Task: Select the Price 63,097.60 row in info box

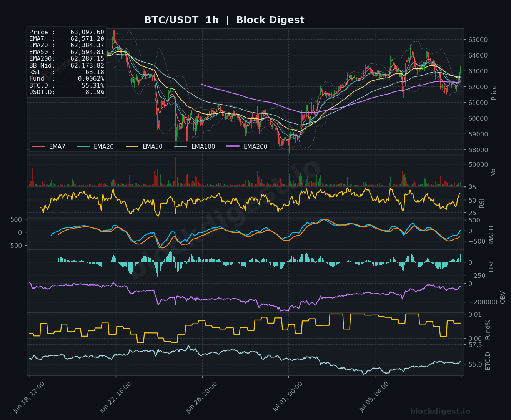Action: pyautogui.click(x=67, y=32)
